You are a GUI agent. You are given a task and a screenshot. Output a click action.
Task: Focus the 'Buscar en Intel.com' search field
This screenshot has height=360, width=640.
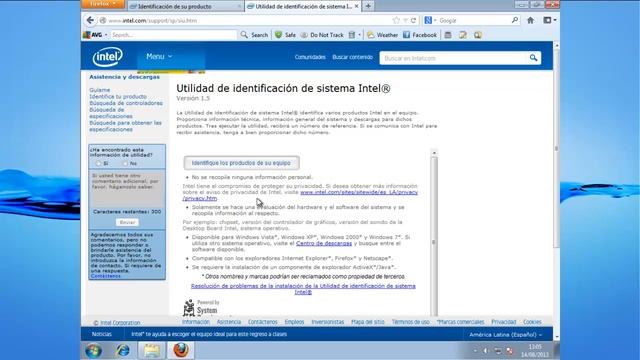coord(454,58)
